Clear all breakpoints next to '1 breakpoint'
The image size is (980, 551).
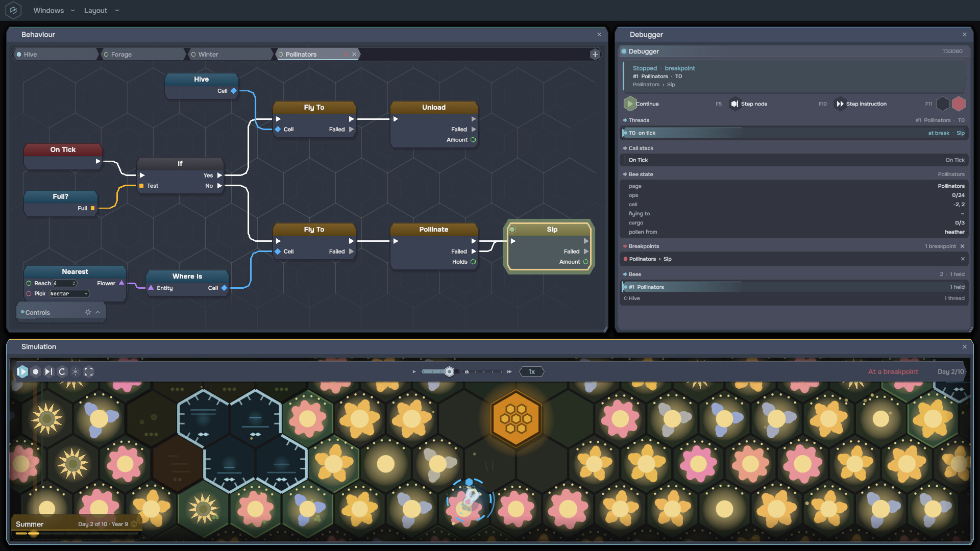963,246
